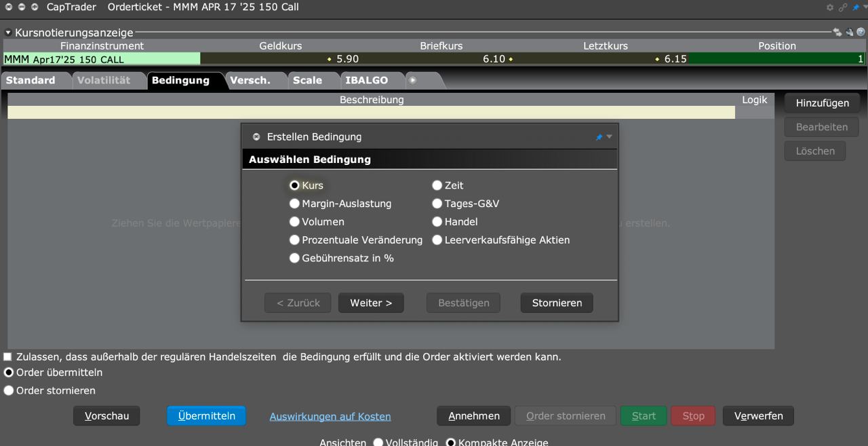Screen dimensions: 868x446
Task: Open dropdown arrow in Erstellen Bedingung title bar
Action: [609, 137]
